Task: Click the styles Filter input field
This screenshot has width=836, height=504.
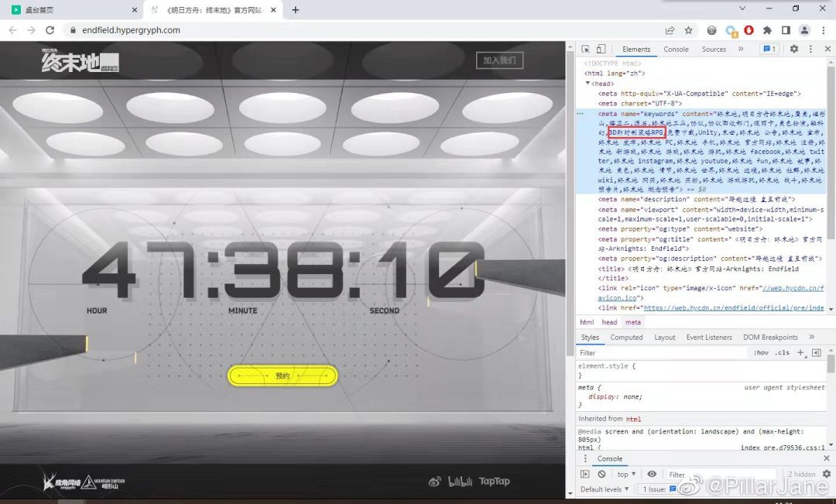Action: [662, 352]
